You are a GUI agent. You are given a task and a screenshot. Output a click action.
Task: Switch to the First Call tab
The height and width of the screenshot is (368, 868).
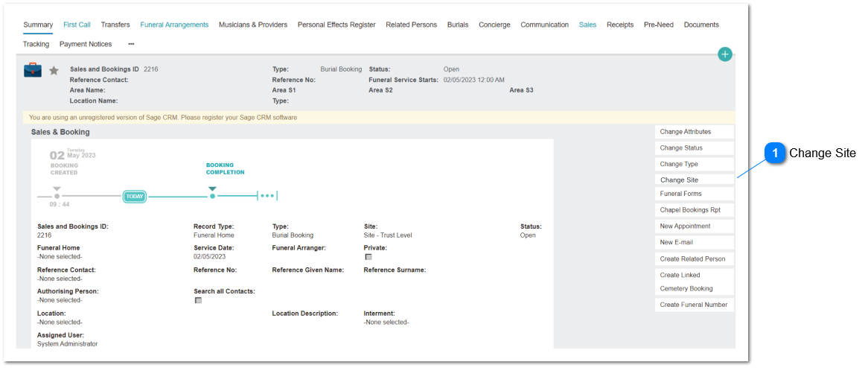click(x=77, y=25)
